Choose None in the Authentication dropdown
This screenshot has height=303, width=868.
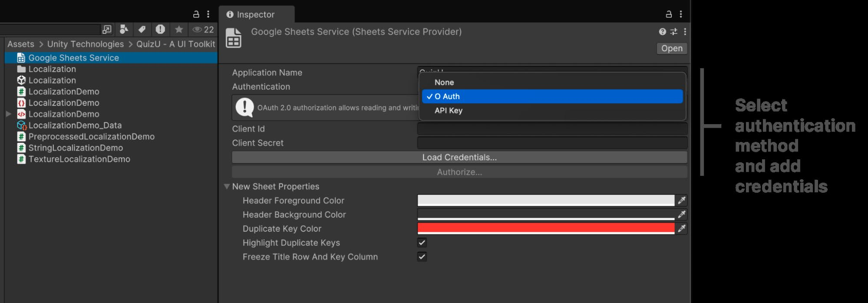[552, 82]
